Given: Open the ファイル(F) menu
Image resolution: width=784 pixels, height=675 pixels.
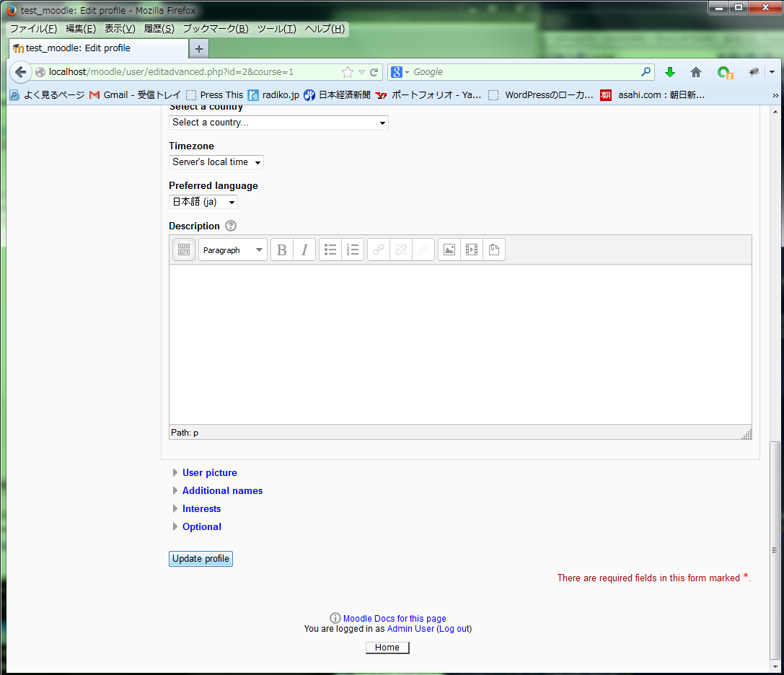Looking at the screenshot, I should 33,29.
